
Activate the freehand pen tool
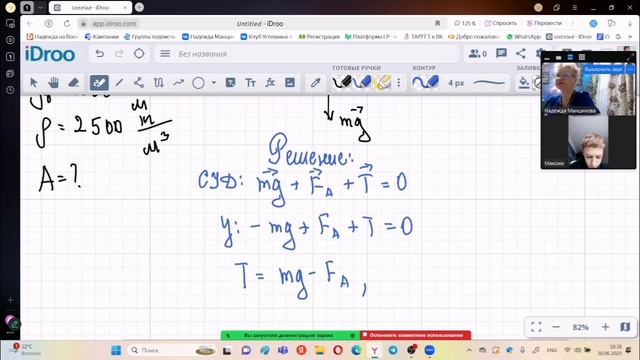coord(99,83)
